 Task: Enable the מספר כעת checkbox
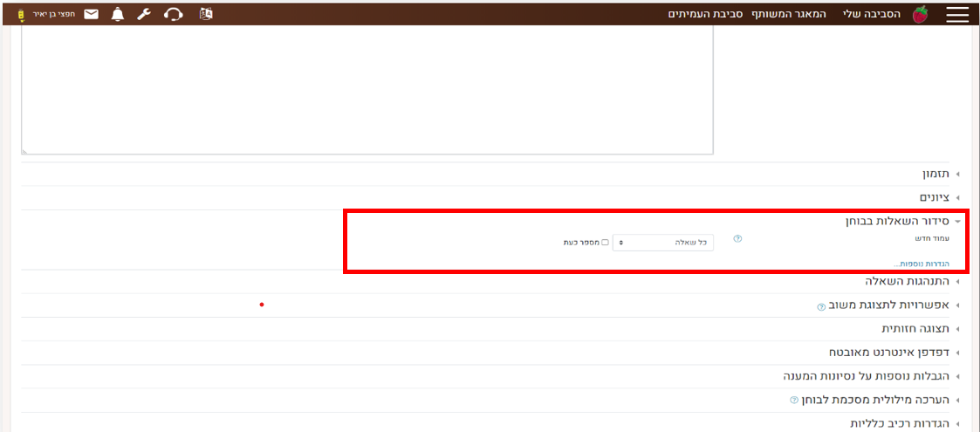pos(605,243)
